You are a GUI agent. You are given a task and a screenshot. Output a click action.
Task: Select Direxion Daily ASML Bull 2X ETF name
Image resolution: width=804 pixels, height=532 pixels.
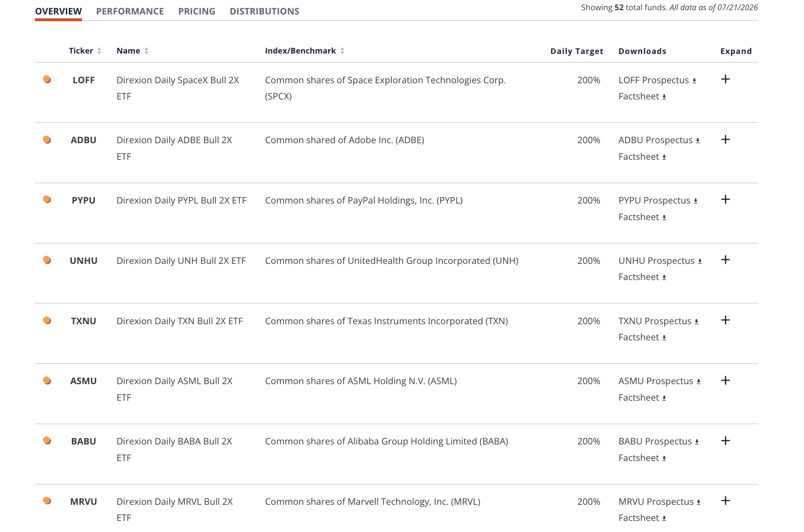175,389
